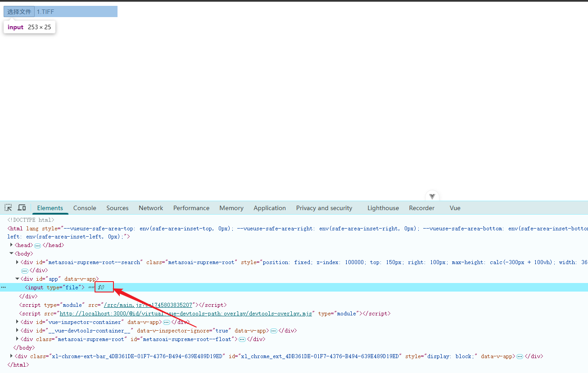Viewport: 588px width, 373px height.
Task: Click the Vue devtools toggle icon above panel
Action: 432,196
